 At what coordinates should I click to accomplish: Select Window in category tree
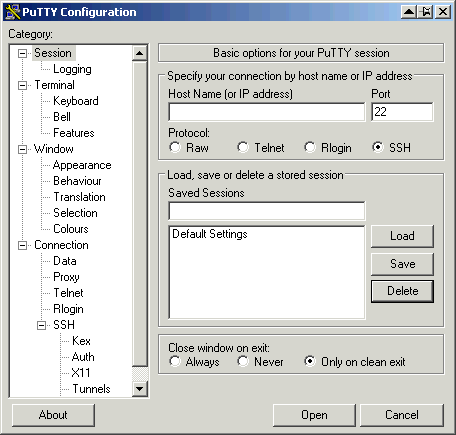click(54, 149)
